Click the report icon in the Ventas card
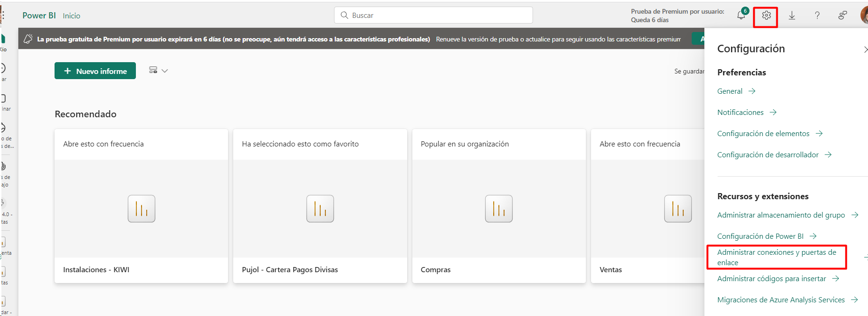The height and width of the screenshot is (316, 868). (x=678, y=209)
